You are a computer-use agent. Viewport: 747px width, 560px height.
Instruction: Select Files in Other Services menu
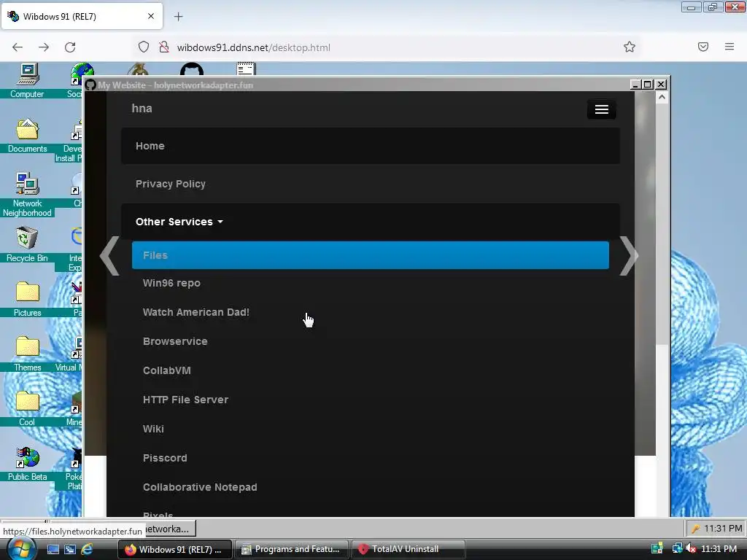(x=370, y=255)
